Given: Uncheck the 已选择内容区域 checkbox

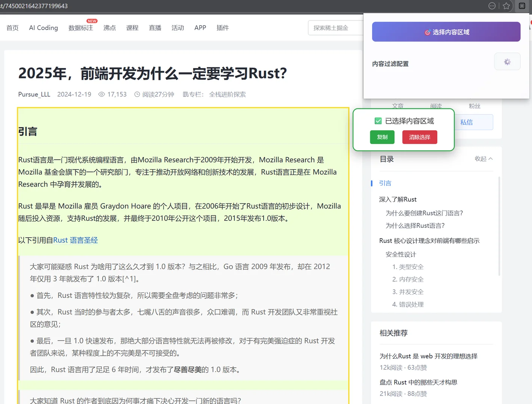Looking at the screenshot, I should pyautogui.click(x=378, y=120).
